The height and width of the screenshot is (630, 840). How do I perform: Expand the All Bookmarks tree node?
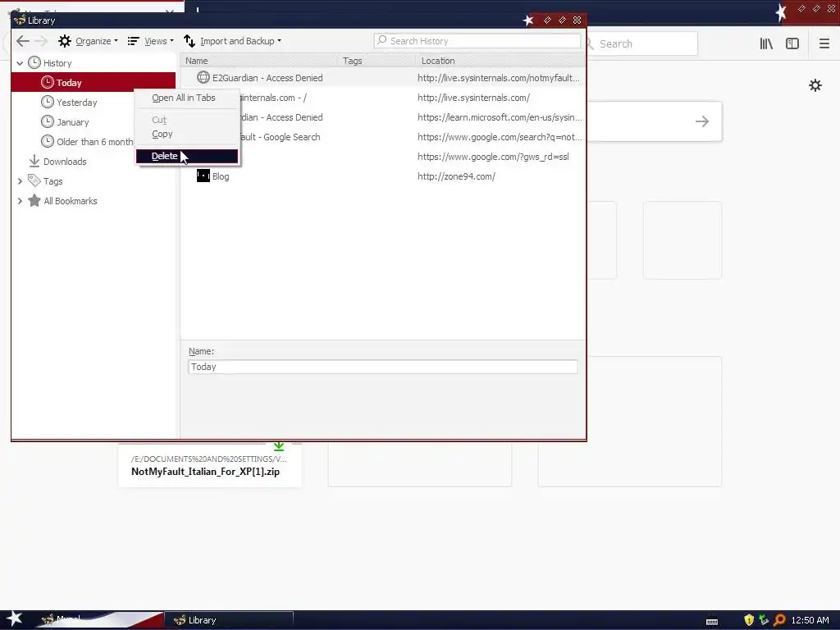coord(20,202)
